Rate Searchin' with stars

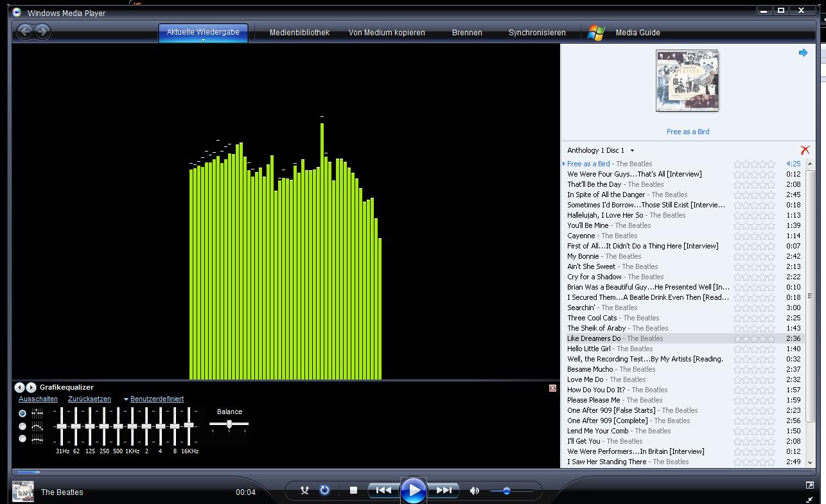[x=755, y=308]
